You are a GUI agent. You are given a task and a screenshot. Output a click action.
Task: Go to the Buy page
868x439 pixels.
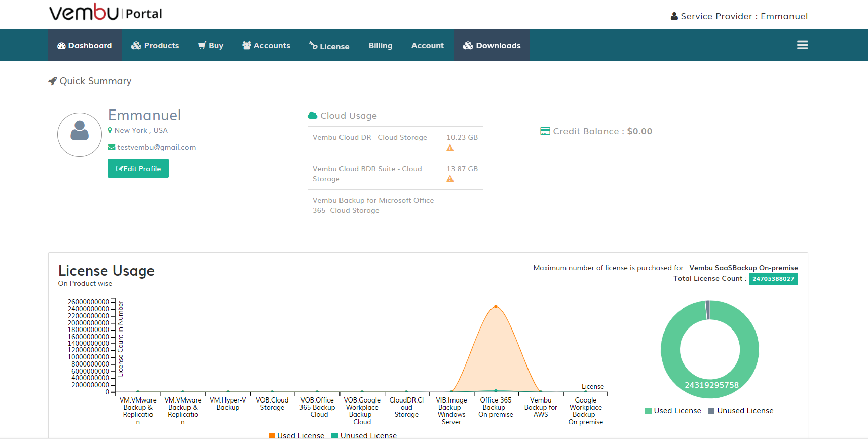click(x=211, y=45)
